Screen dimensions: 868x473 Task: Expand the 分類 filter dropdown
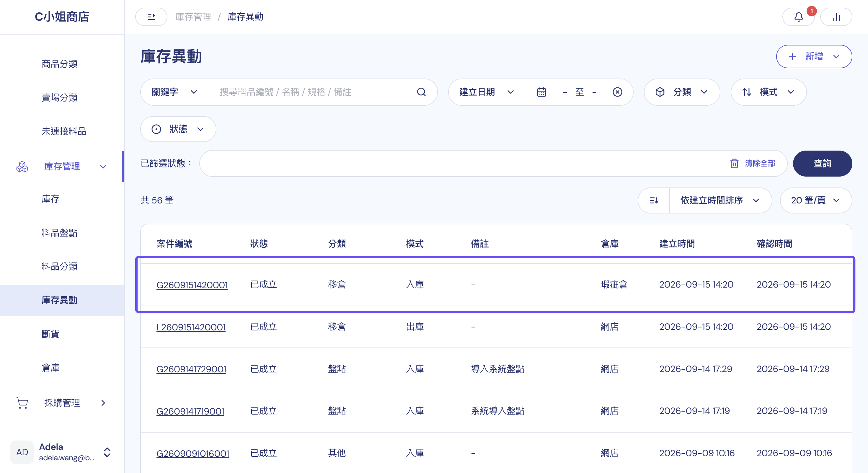(x=682, y=92)
